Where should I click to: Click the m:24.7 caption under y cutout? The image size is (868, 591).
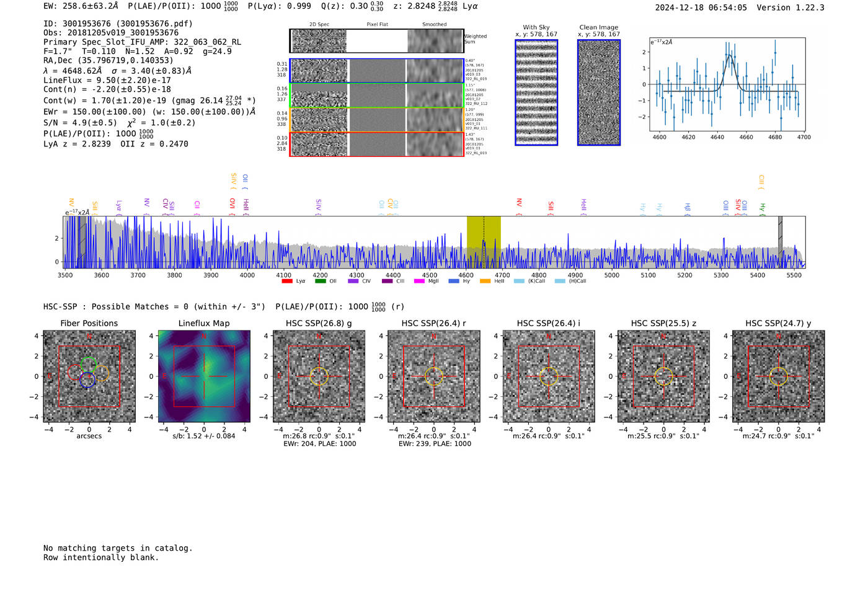click(x=779, y=436)
